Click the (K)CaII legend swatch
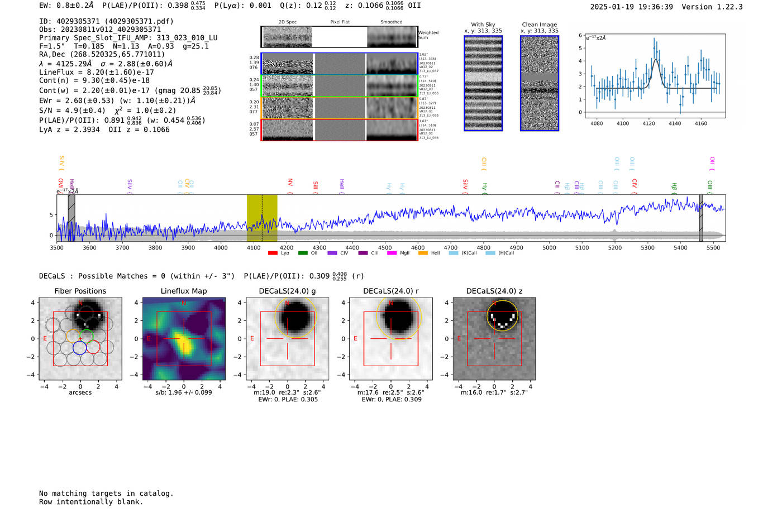The image size is (782, 532). coord(454,253)
